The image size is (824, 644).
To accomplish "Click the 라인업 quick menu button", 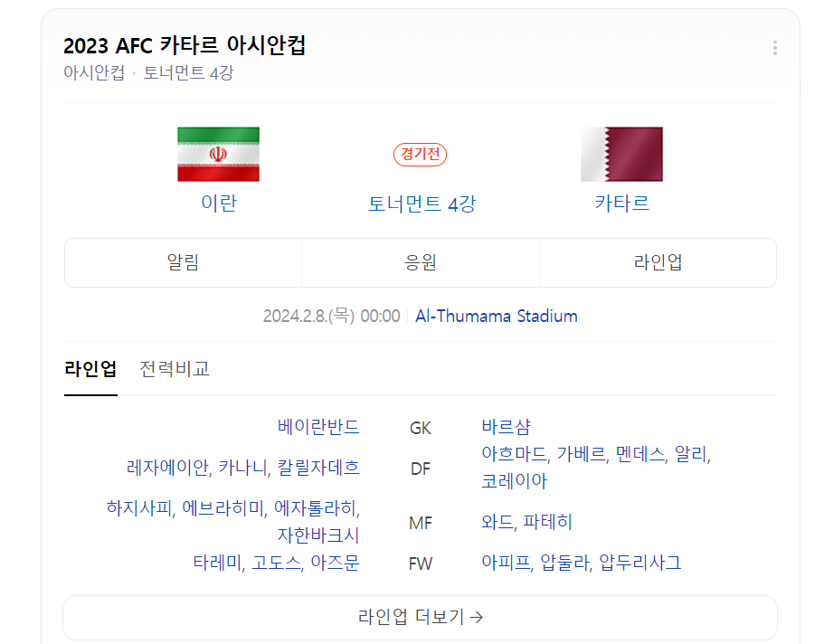I will pos(658,262).
